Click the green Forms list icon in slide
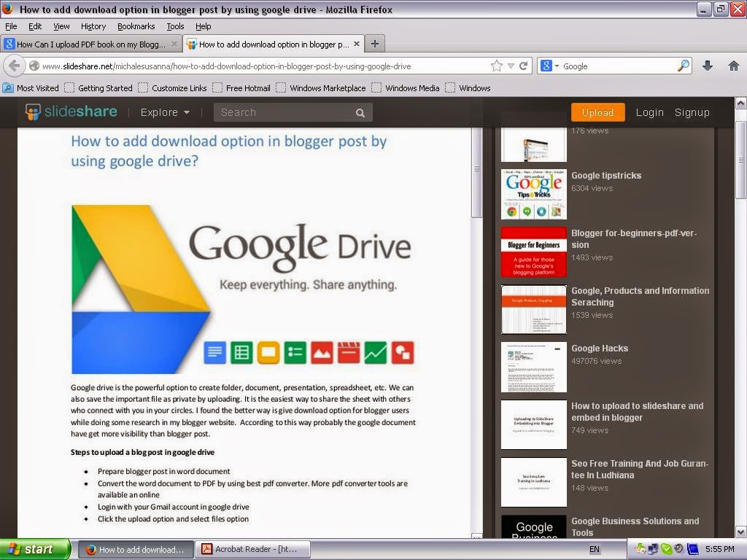This screenshot has height=560, width=747. click(295, 352)
